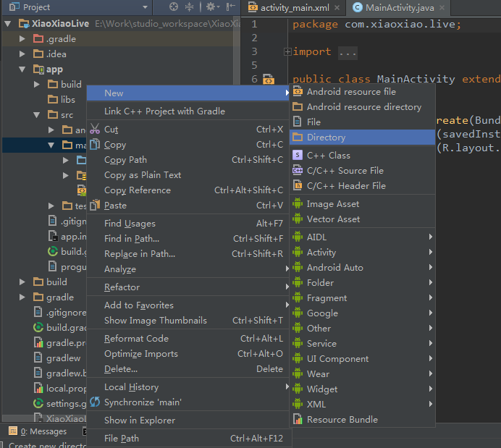Screen dimensions: 501x448
Task: Select the libs folder in tree
Action: click(62, 100)
